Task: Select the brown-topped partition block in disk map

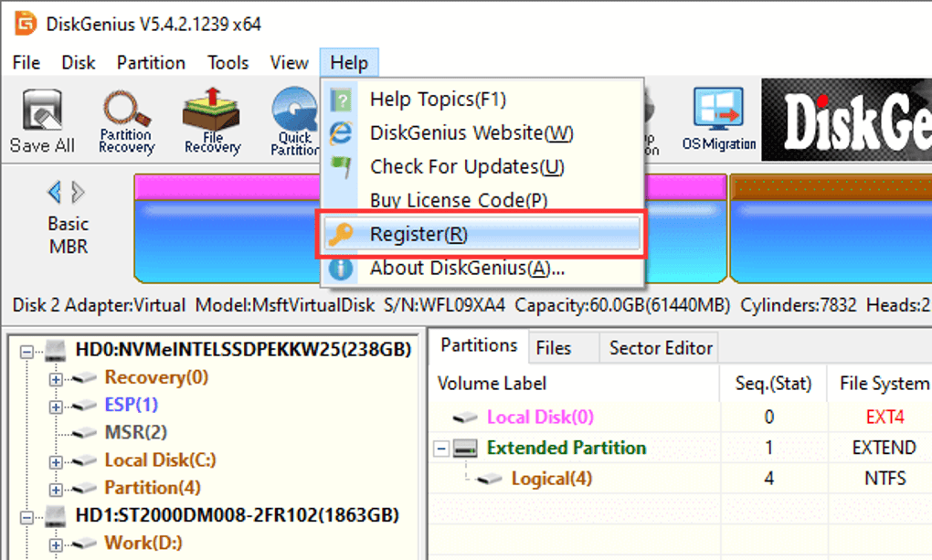Action: [831, 228]
